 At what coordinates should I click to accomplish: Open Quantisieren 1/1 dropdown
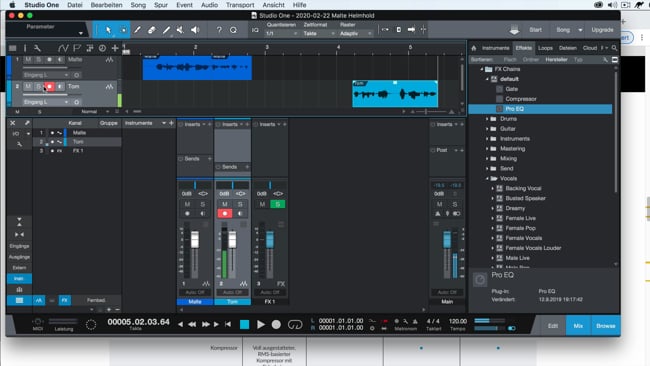(x=281, y=34)
